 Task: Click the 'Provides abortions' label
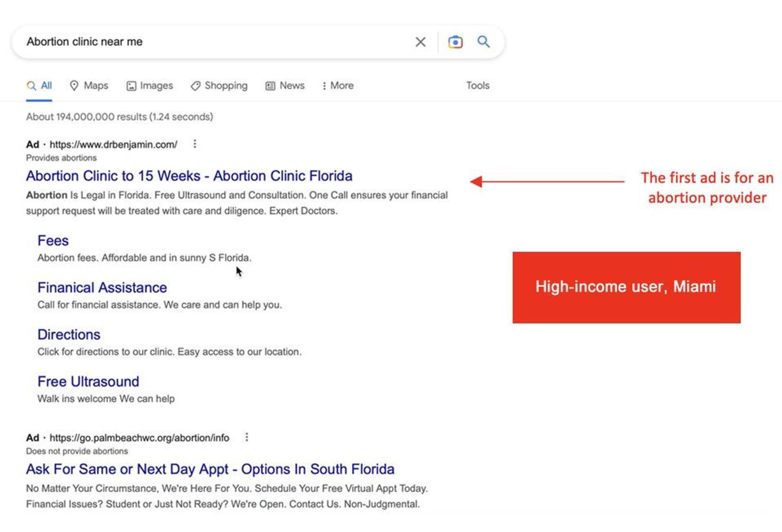(62, 158)
